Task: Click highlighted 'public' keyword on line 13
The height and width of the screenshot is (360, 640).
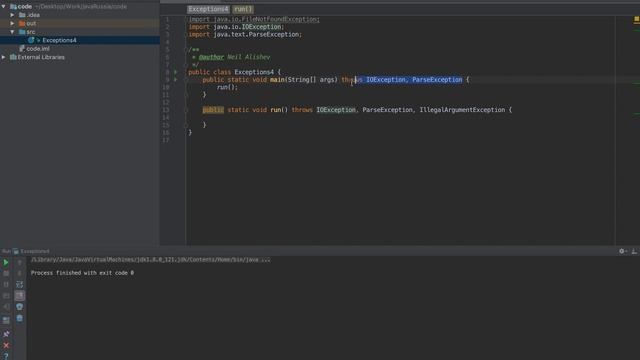Action: [x=213, y=110]
